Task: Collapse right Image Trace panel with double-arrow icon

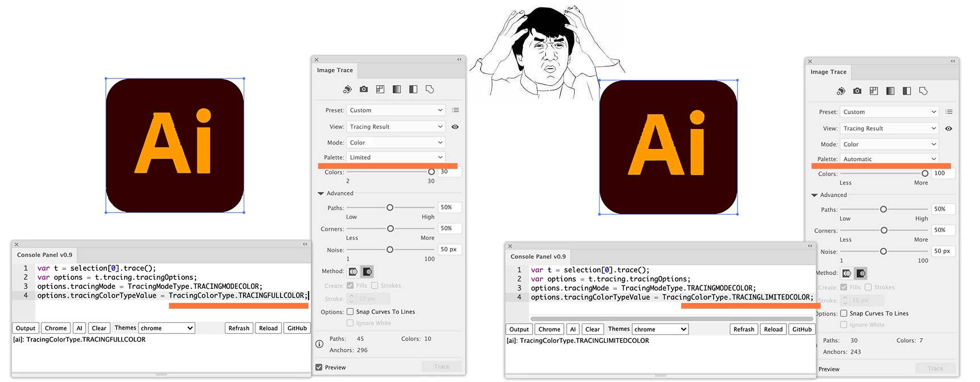Action: click(x=953, y=61)
